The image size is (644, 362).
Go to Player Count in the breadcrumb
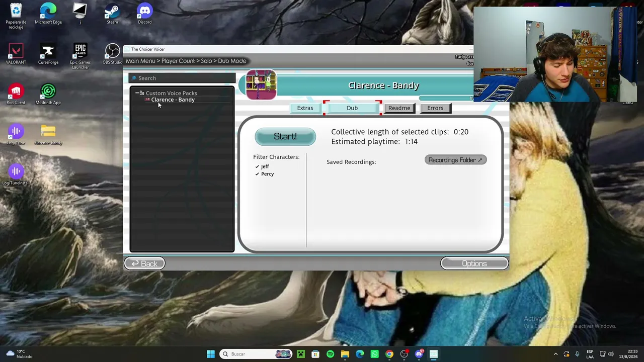tap(178, 61)
